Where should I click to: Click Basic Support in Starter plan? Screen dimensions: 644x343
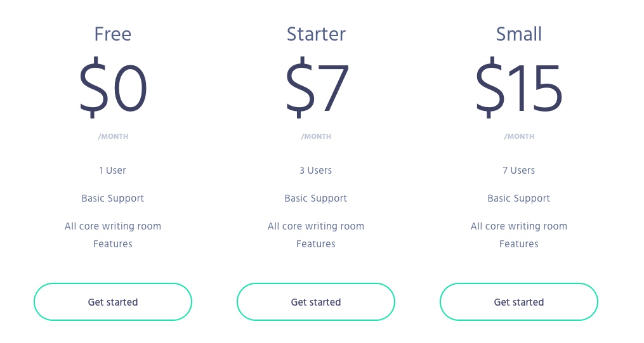point(315,198)
